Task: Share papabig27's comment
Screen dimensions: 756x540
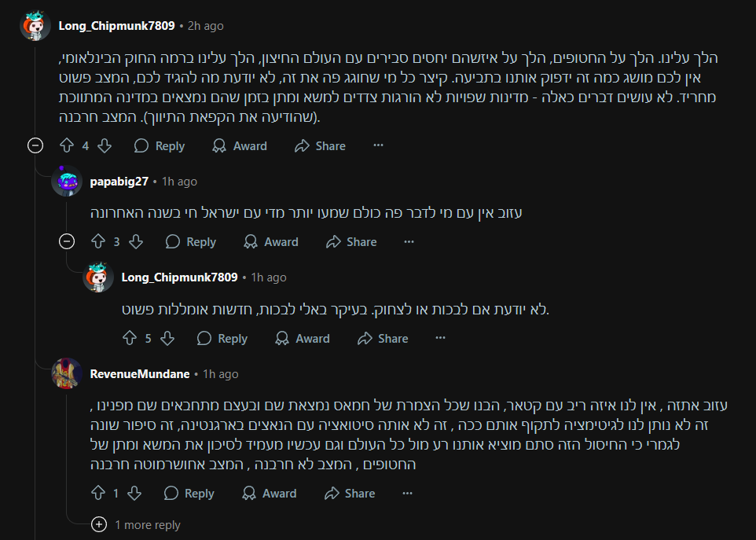Action: (353, 241)
